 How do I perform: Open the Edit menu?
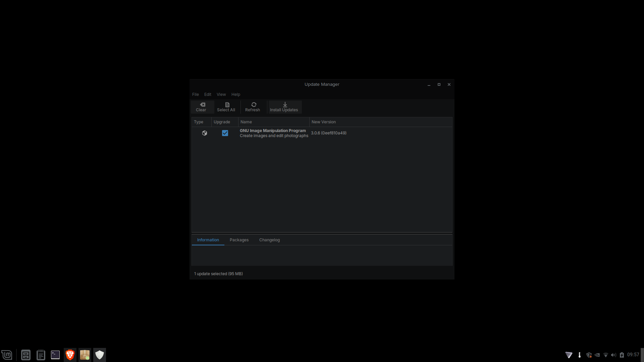click(x=208, y=95)
